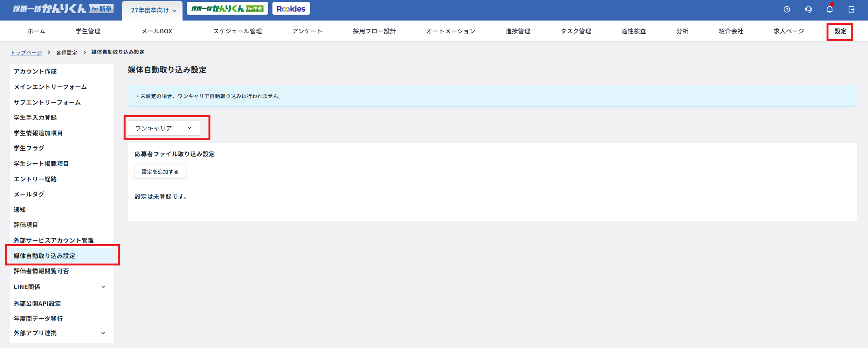Go to the メールBOX menu
Viewport: 868px width, 348px height.
point(157,31)
